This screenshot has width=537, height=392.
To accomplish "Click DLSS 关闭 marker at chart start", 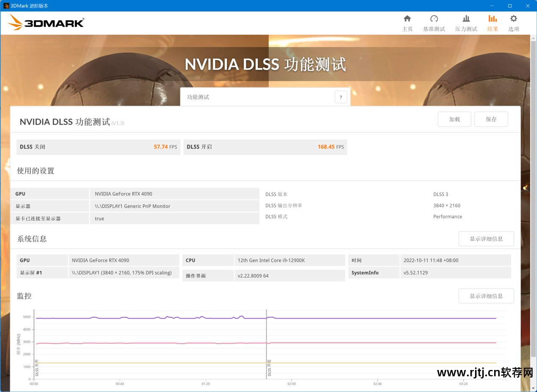I will pyautogui.click(x=37, y=368).
